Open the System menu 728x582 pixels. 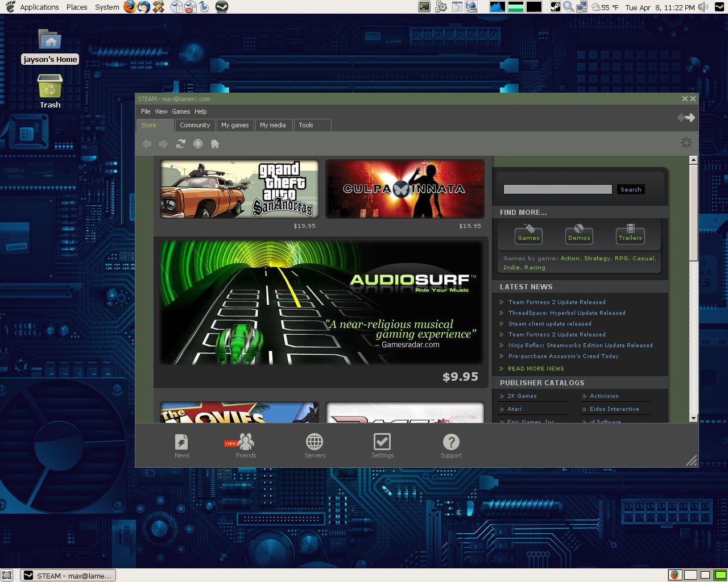pyautogui.click(x=107, y=7)
